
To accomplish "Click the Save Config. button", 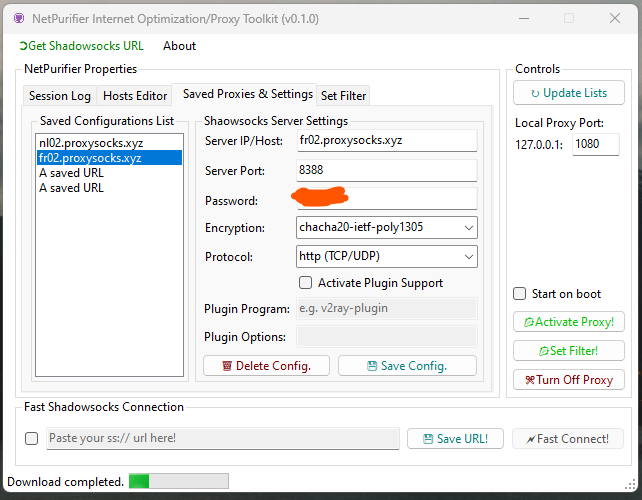I will tap(407, 366).
